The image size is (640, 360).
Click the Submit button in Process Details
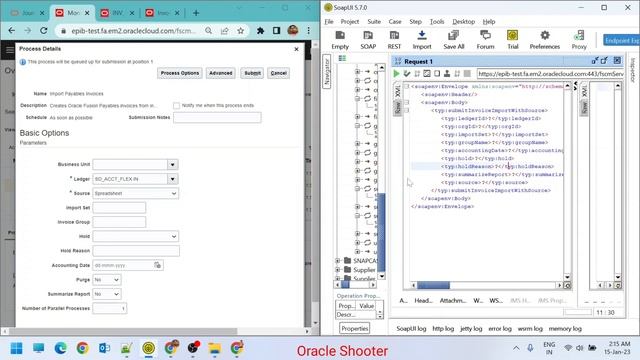click(x=252, y=73)
